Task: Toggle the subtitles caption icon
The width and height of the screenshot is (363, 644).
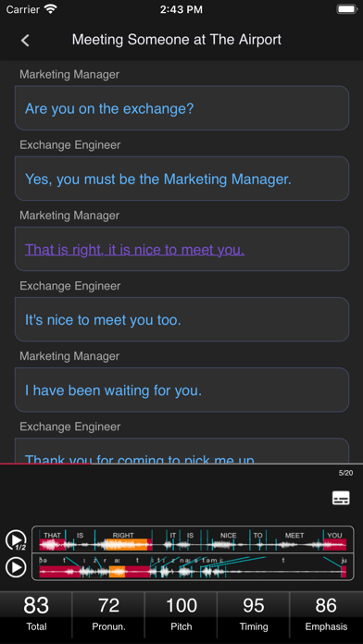Action: [x=341, y=498]
